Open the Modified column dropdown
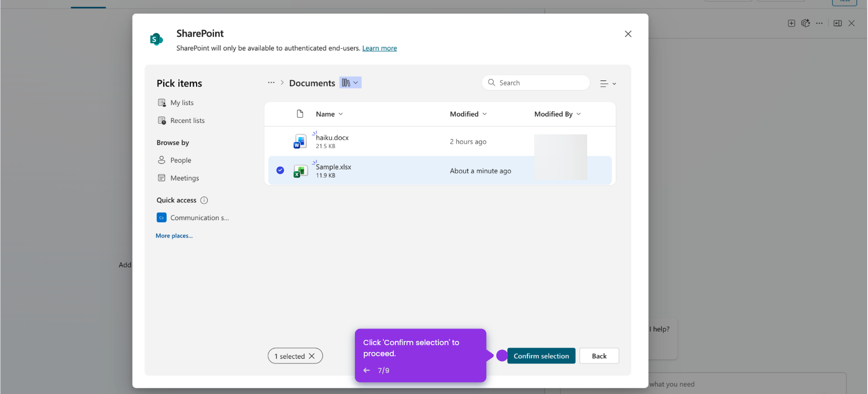Image resolution: width=868 pixels, height=394 pixels. [468, 114]
